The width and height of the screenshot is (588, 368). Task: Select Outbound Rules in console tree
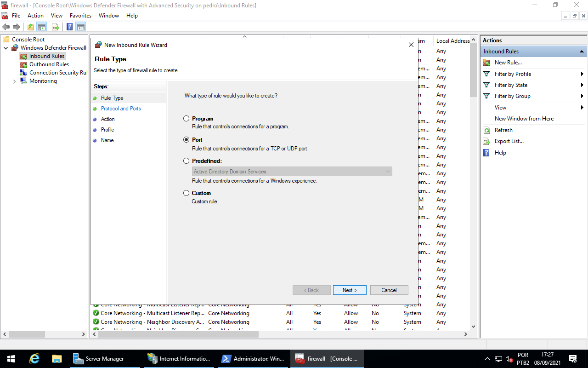(x=49, y=64)
